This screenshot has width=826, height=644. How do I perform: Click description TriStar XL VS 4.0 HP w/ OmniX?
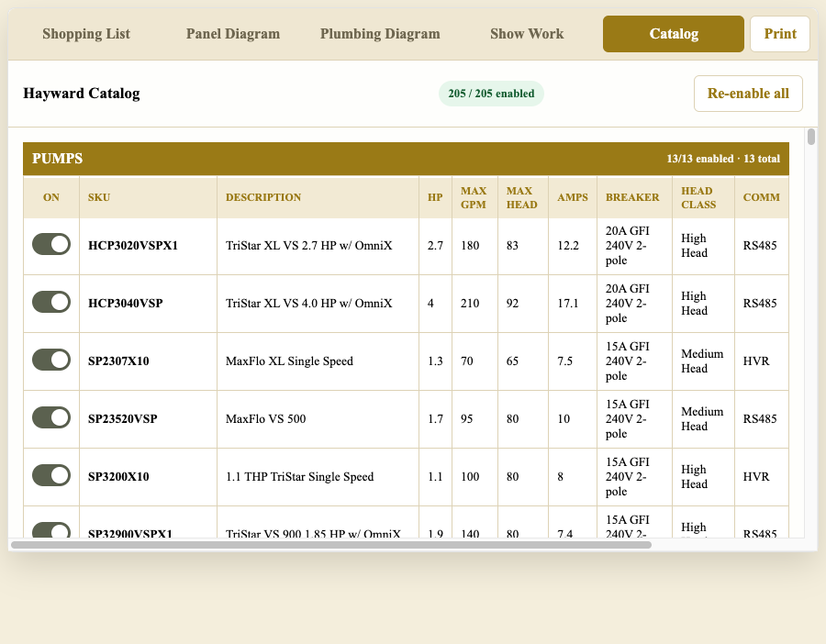click(308, 304)
